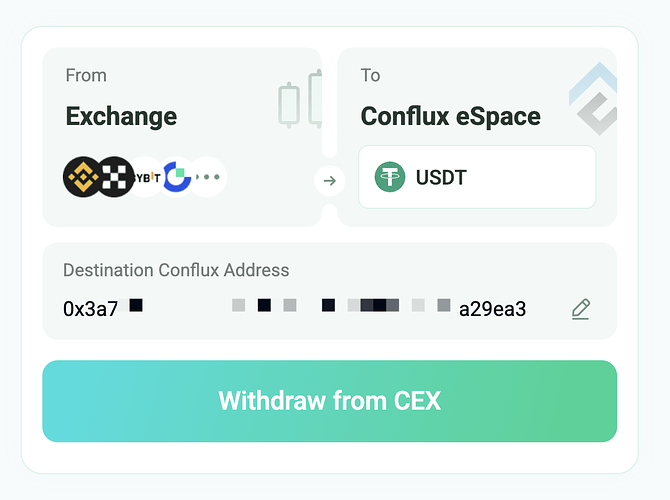Image resolution: width=670 pixels, height=500 pixels.
Task: Click the candlestick chart graphic
Action: pyautogui.click(x=300, y=99)
